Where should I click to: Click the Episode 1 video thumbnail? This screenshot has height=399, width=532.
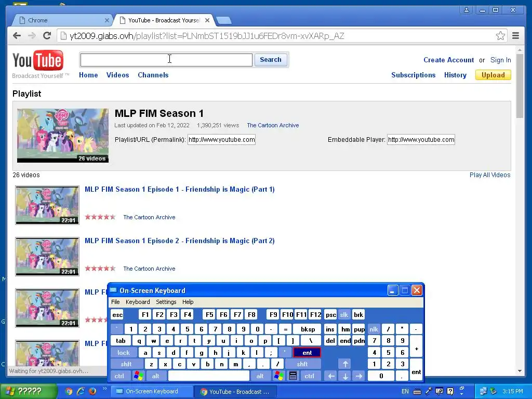(47, 205)
